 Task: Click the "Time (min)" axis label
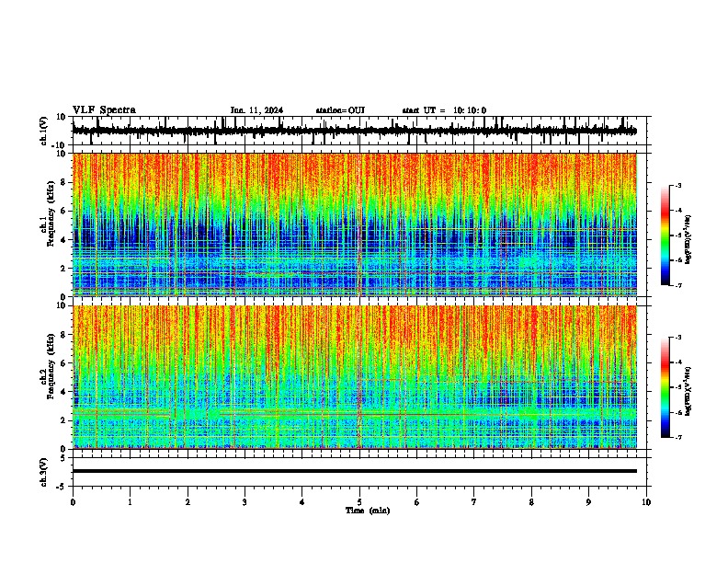(x=368, y=511)
